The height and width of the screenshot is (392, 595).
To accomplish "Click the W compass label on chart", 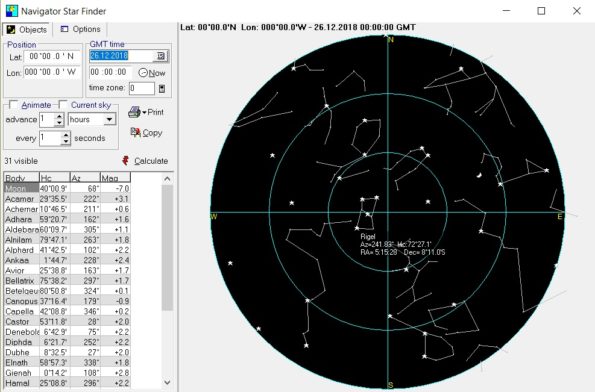I will point(214,217).
